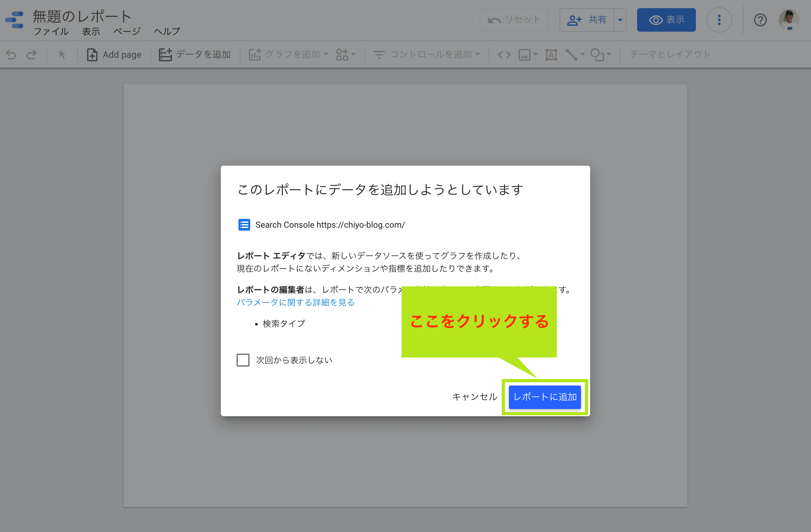Select the shape tool icon
811x532 pixels.
[x=597, y=54]
